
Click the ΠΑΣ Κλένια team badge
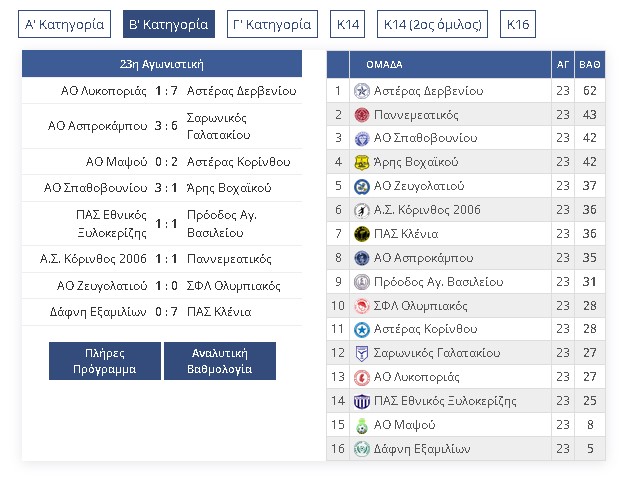tap(362, 234)
